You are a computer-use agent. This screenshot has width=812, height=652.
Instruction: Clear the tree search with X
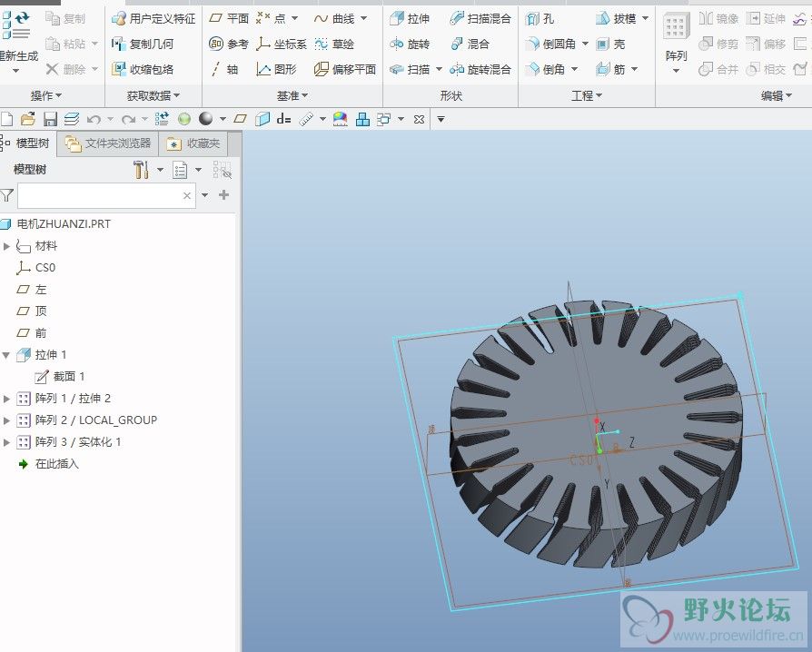pyautogui.click(x=187, y=196)
